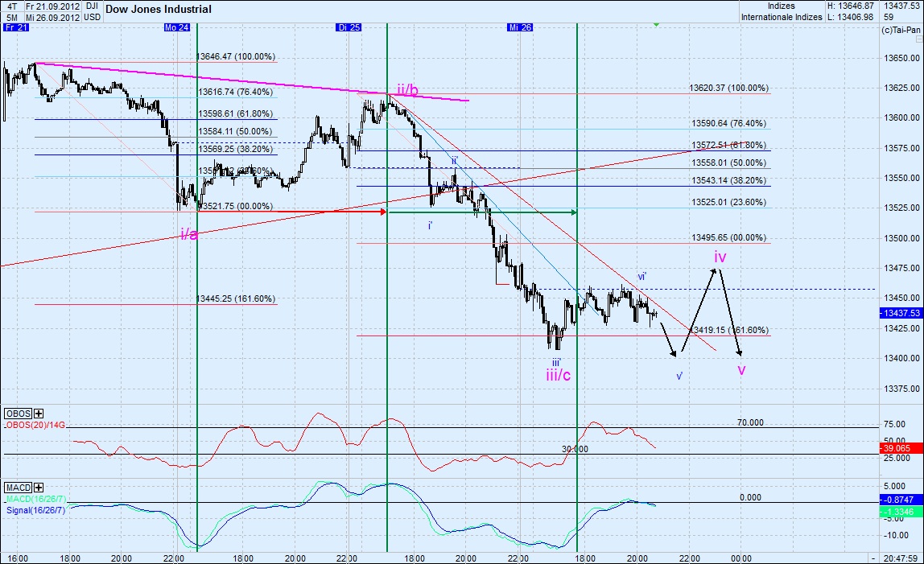Open the OBOS panel header label
The height and width of the screenshot is (564, 924).
(x=16, y=414)
